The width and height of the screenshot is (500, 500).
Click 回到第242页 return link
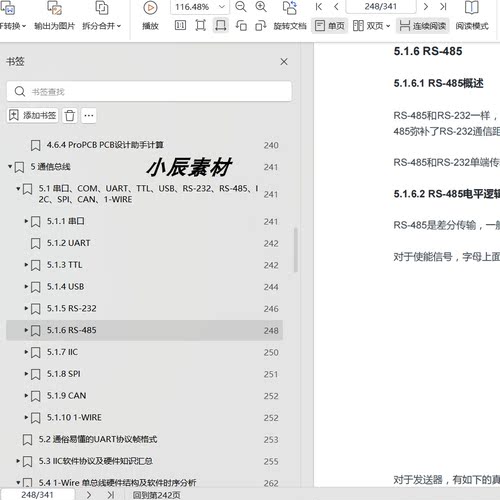(156, 495)
